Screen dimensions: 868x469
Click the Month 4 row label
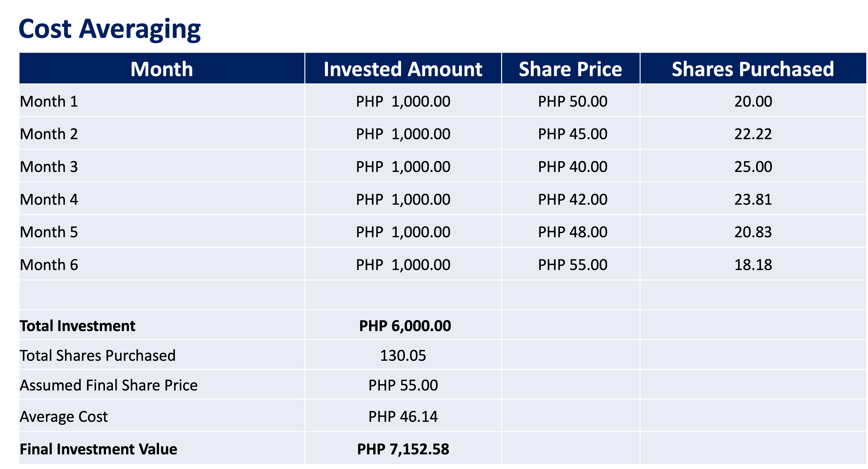49,199
